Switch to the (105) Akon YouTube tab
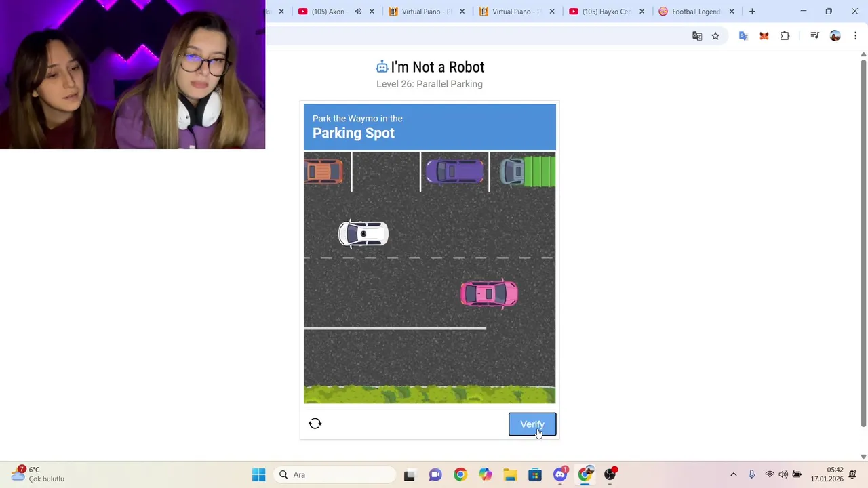The width and height of the screenshot is (868, 488). coord(328,12)
